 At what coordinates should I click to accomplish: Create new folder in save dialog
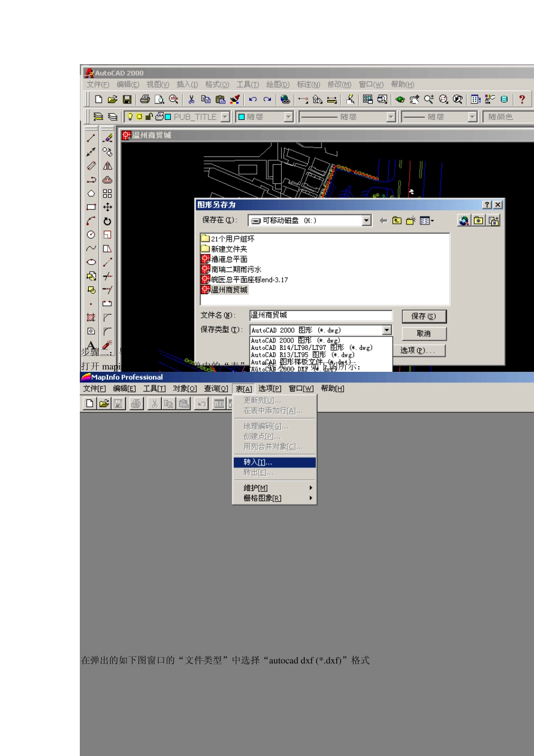[x=411, y=220]
